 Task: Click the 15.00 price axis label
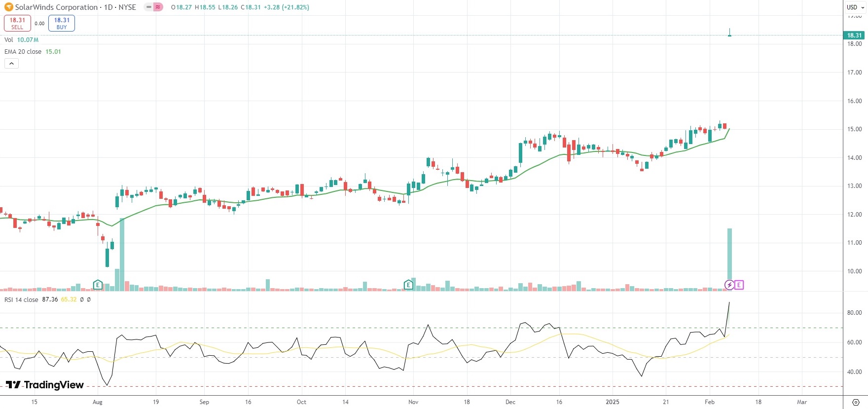854,129
